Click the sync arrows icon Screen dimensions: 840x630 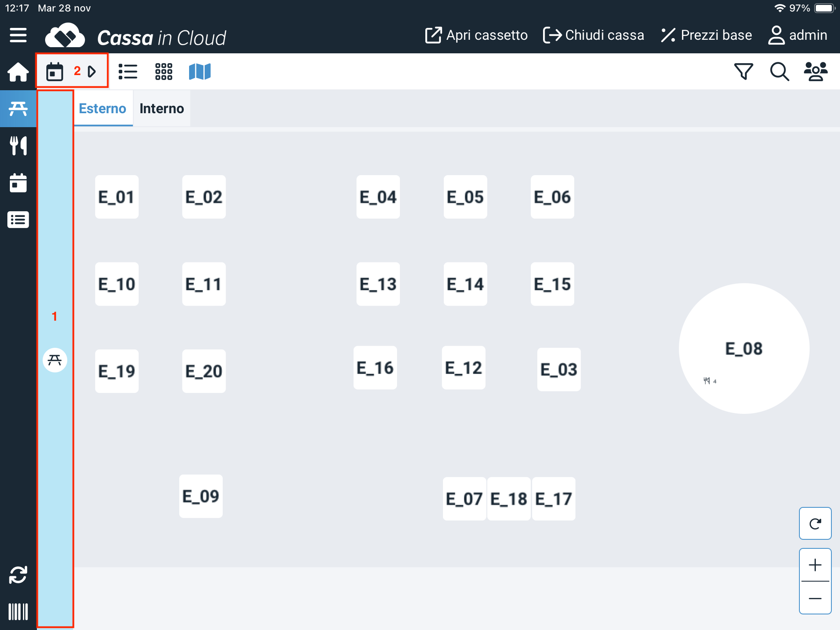coord(18,575)
